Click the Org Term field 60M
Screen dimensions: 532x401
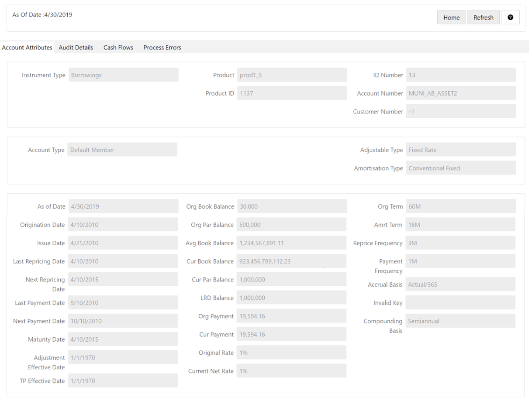[461, 206]
